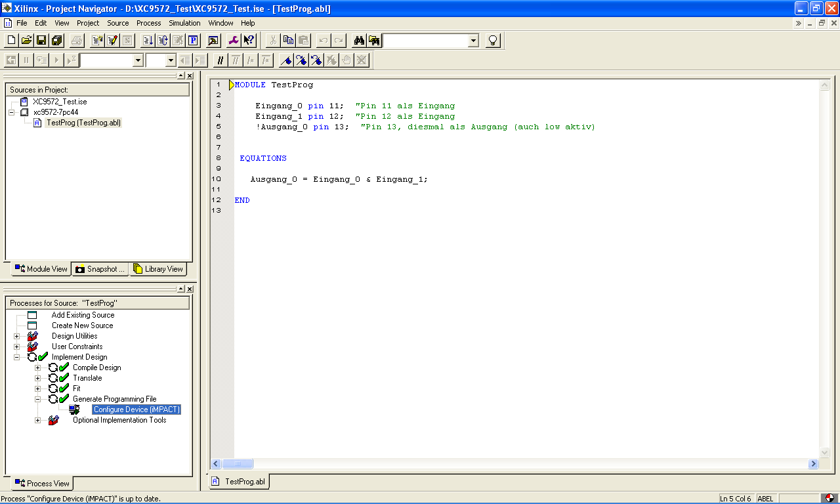Click the 'EQUATIONS' keyword in the editor
The width and height of the screenshot is (840, 504).
point(263,158)
